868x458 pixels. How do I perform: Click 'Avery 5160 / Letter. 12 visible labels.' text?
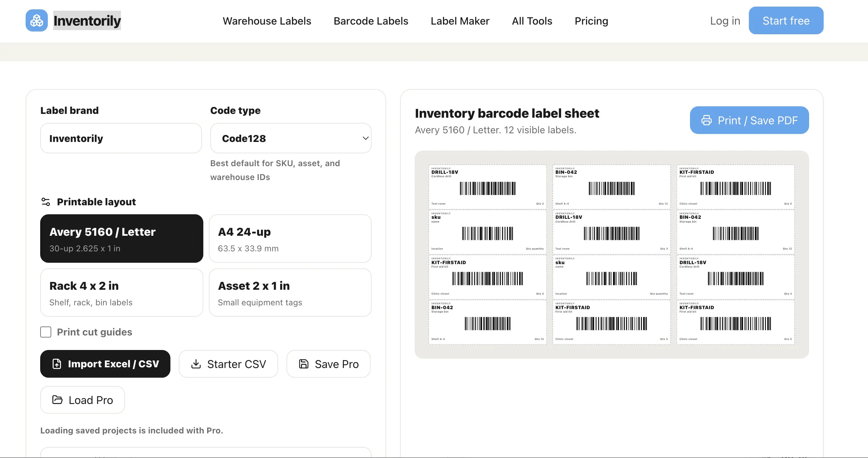[496, 130]
